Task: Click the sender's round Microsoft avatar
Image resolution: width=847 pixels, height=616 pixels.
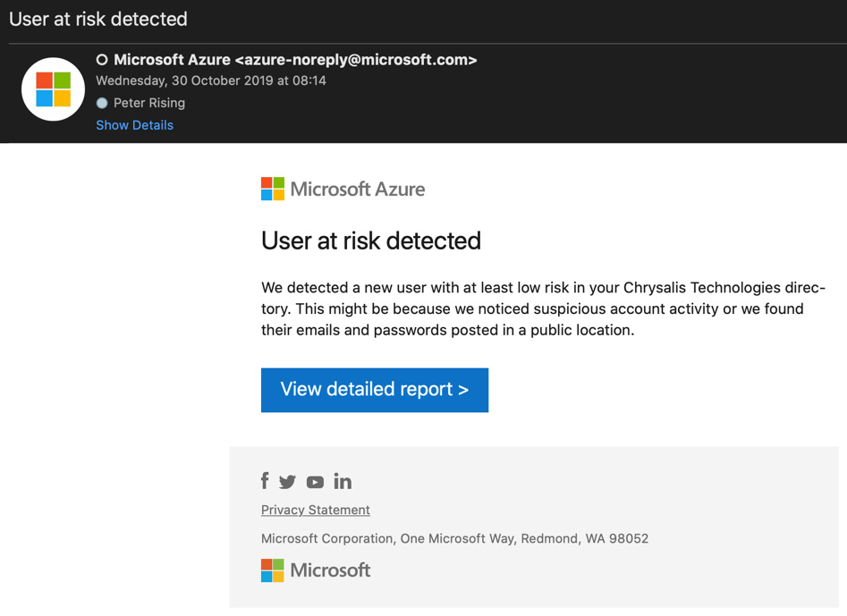Action: pyautogui.click(x=54, y=89)
